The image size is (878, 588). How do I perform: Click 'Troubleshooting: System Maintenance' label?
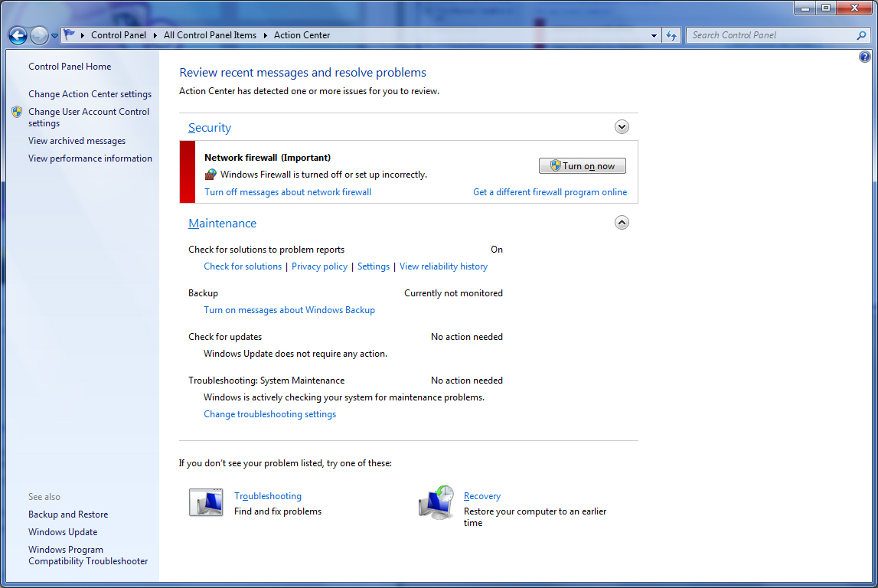point(266,381)
